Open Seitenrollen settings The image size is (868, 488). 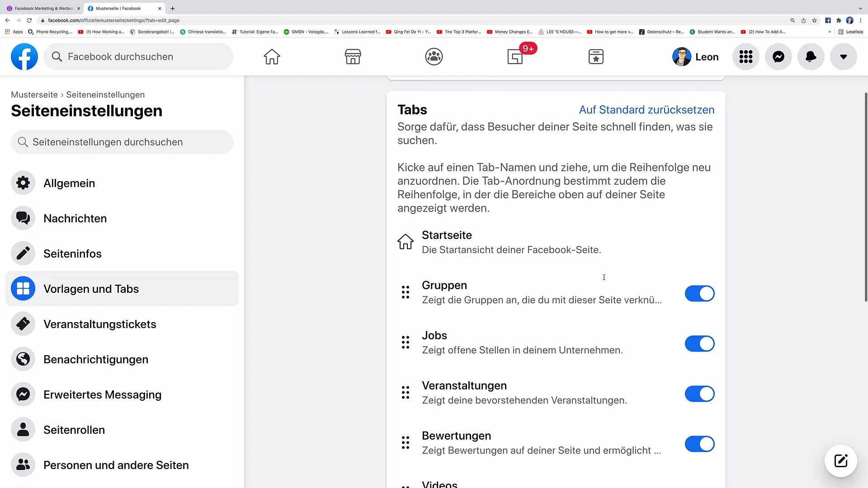coord(122,430)
